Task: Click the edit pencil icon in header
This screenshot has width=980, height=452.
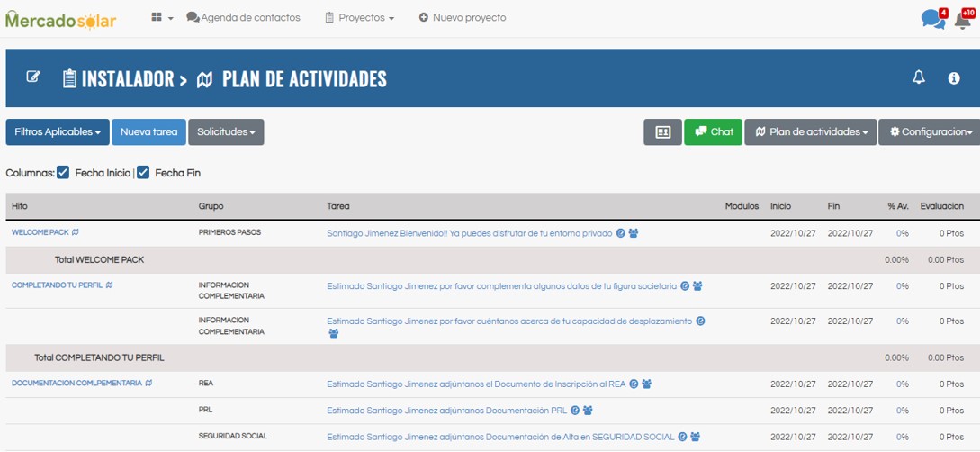Action: (x=33, y=77)
